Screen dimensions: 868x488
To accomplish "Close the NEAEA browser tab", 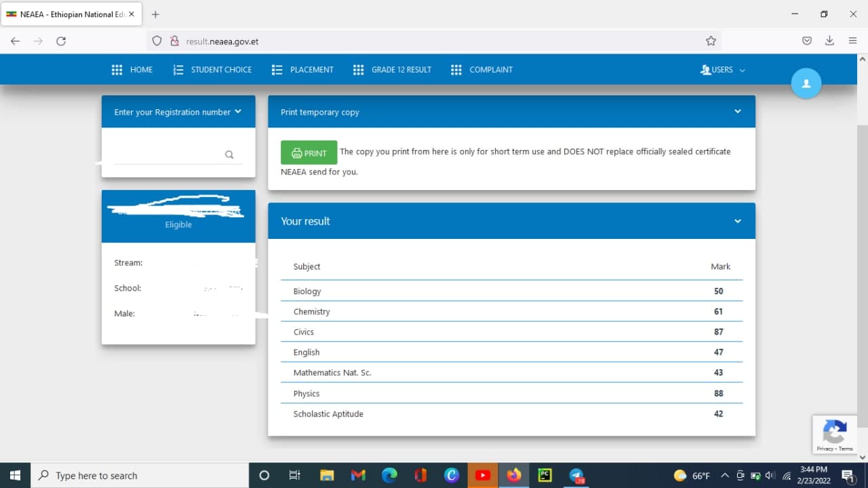I will [x=131, y=14].
